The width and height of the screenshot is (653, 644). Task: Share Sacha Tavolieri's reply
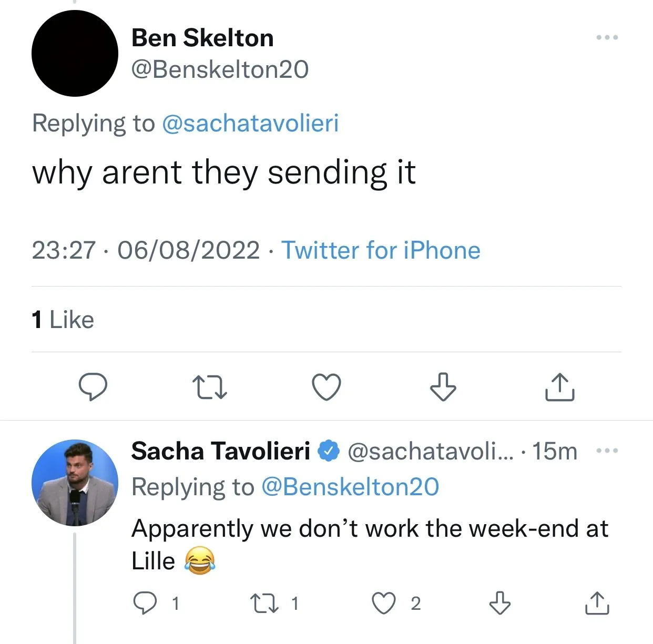[597, 603]
